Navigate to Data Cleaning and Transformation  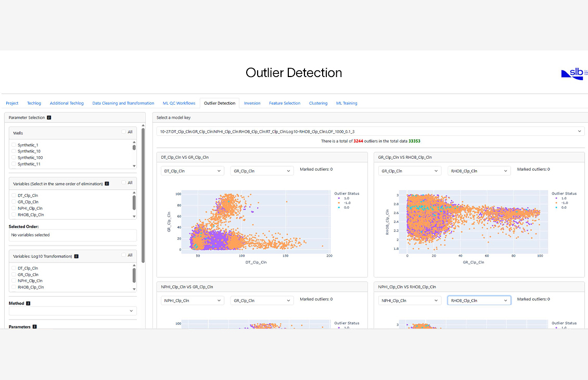123,103
